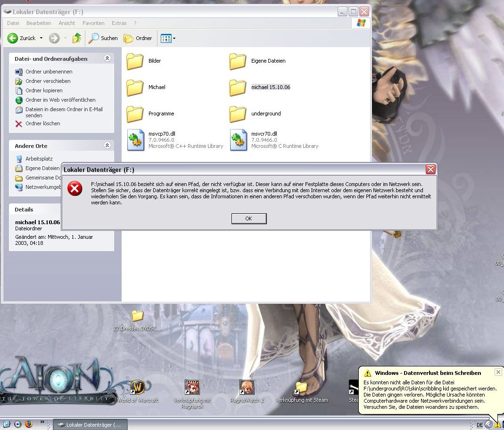Click the red X delete icon
The height and width of the screenshot is (430, 504).
click(19, 124)
